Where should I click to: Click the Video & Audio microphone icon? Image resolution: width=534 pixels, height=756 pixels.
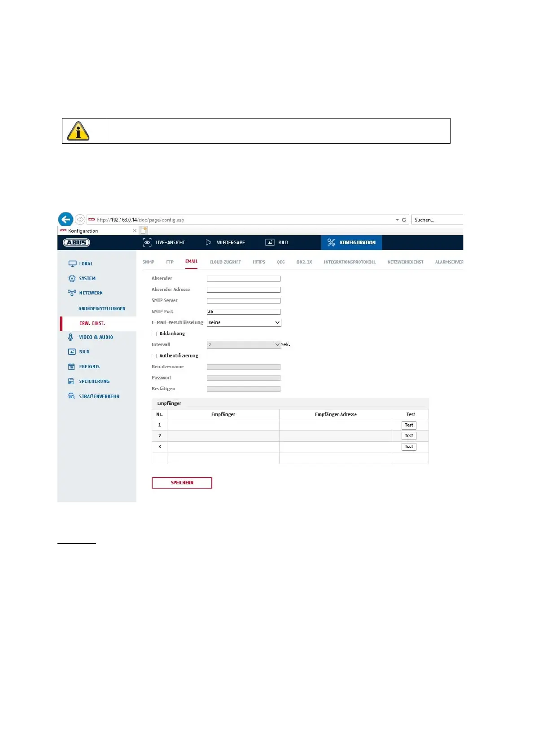(70, 337)
